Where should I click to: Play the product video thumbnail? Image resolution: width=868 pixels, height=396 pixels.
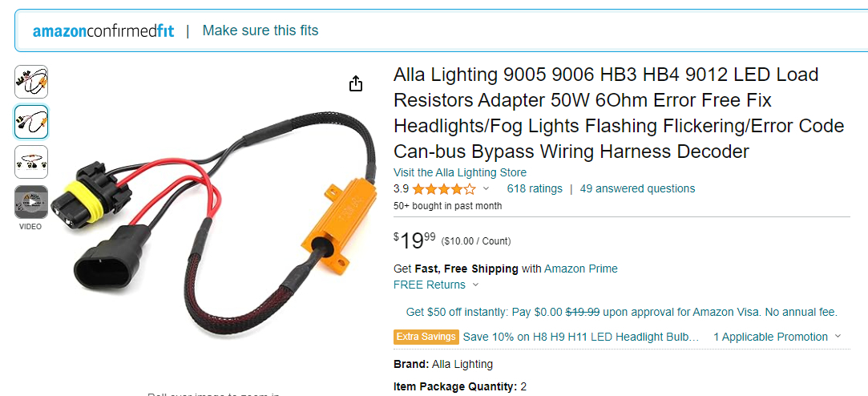pos(31,202)
